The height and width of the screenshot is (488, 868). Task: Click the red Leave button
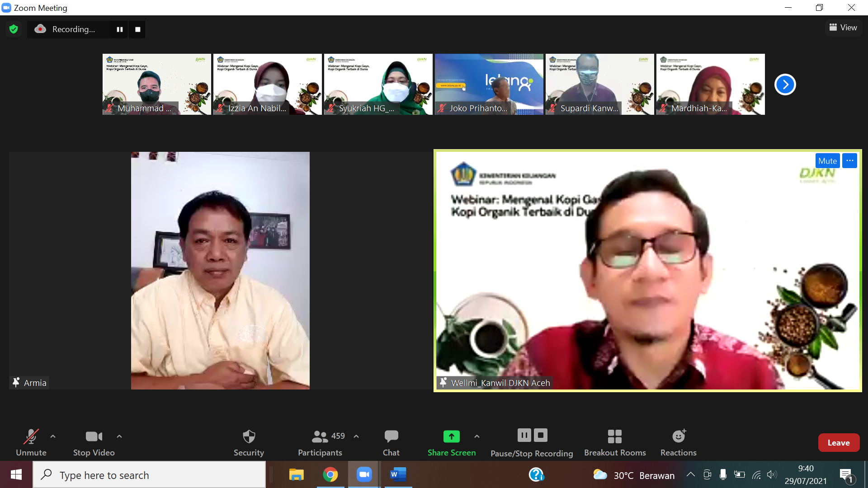tap(838, 443)
